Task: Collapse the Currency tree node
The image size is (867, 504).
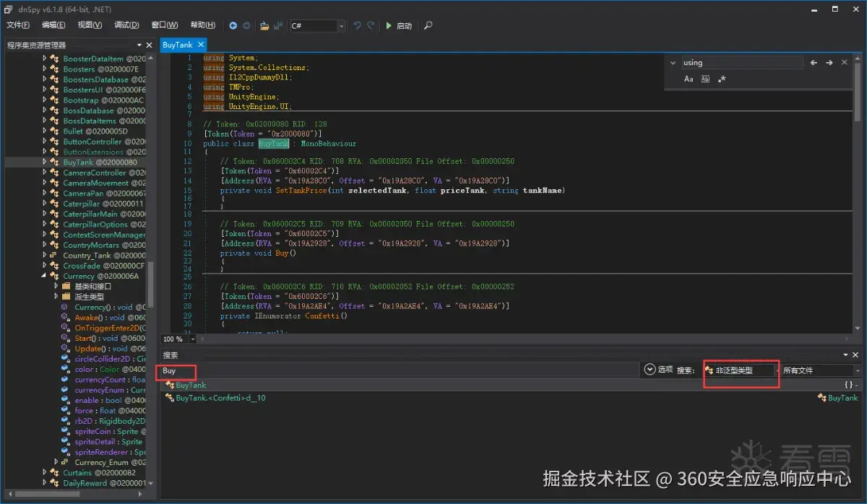Action: 45,276
